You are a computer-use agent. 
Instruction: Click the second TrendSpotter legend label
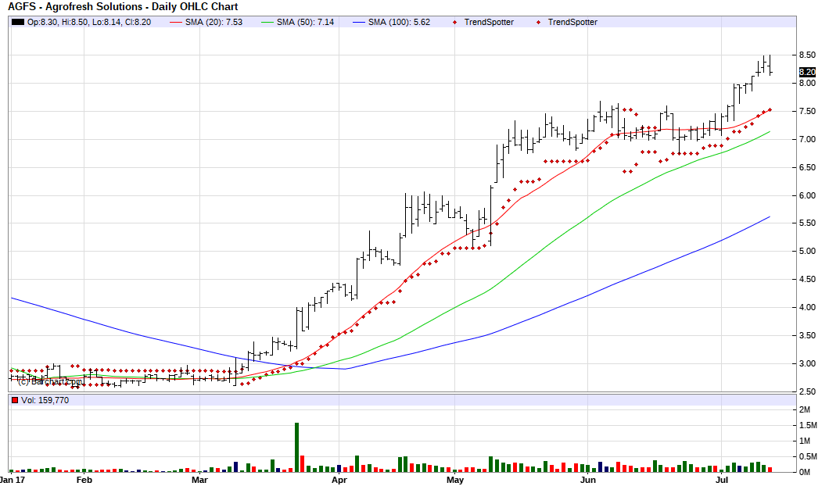(572, 22)
